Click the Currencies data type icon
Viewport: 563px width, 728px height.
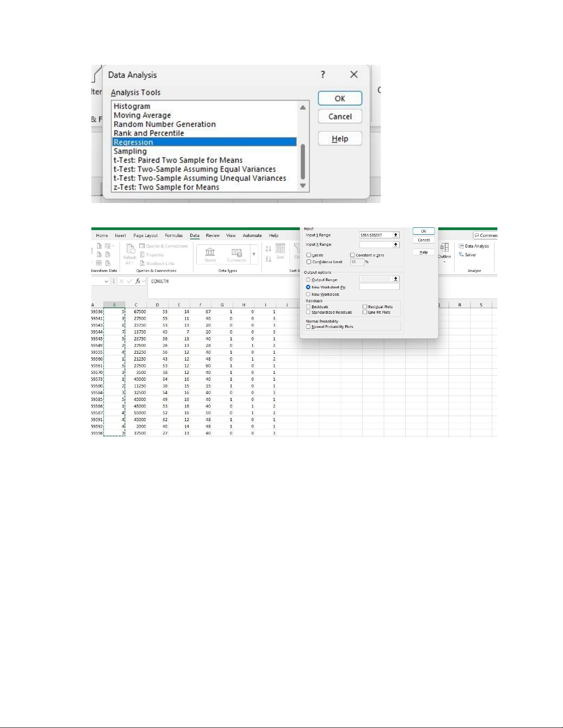click(236, 254)
